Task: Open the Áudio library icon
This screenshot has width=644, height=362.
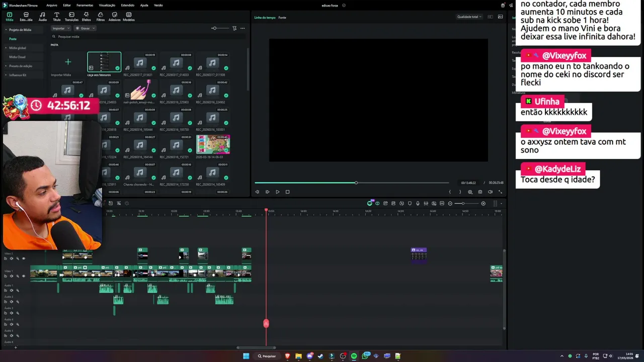Action: click(x=42, y=15)
